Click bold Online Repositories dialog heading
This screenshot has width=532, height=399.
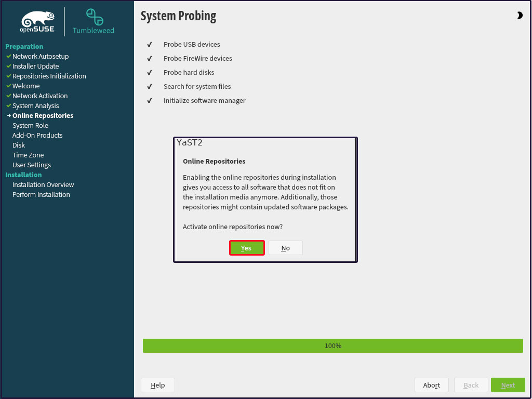[214, 161]
